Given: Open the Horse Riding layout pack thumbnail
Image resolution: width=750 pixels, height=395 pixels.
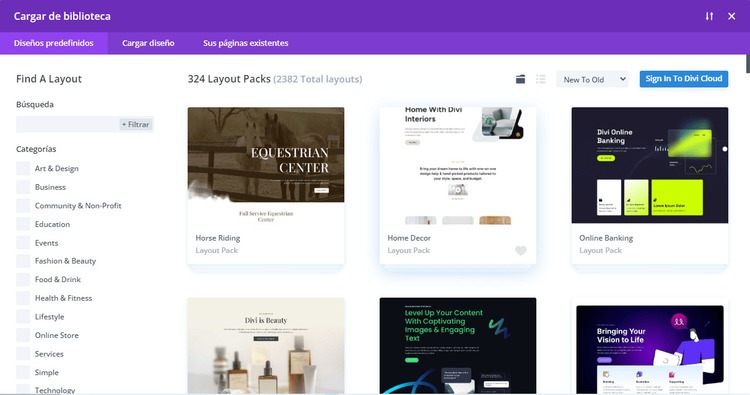Looking at the screenshot, I should click(266, 165).
